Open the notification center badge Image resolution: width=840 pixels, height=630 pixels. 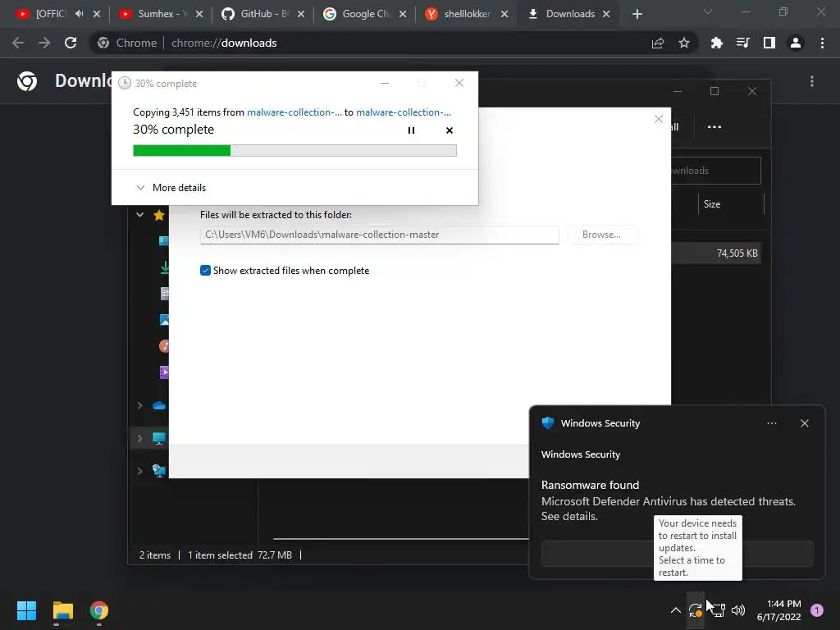click(817, 610)
